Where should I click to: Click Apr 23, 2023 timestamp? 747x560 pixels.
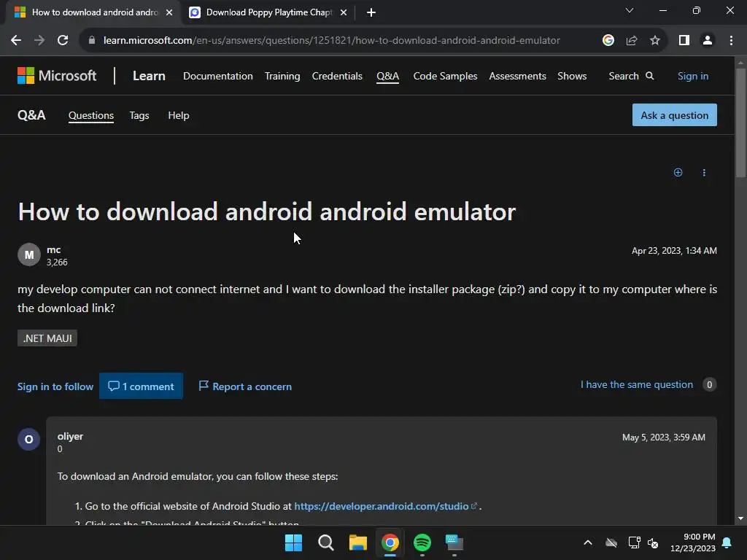[674, 251]
